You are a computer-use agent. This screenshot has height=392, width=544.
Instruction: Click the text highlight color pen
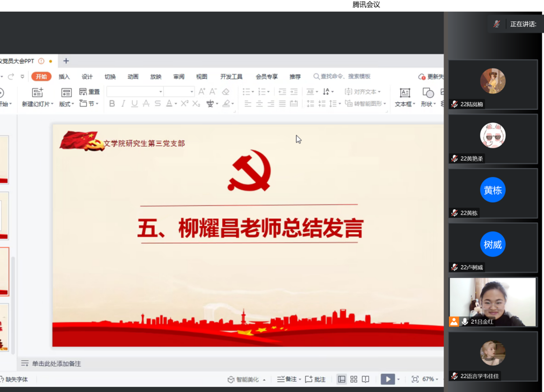point(226,104)
